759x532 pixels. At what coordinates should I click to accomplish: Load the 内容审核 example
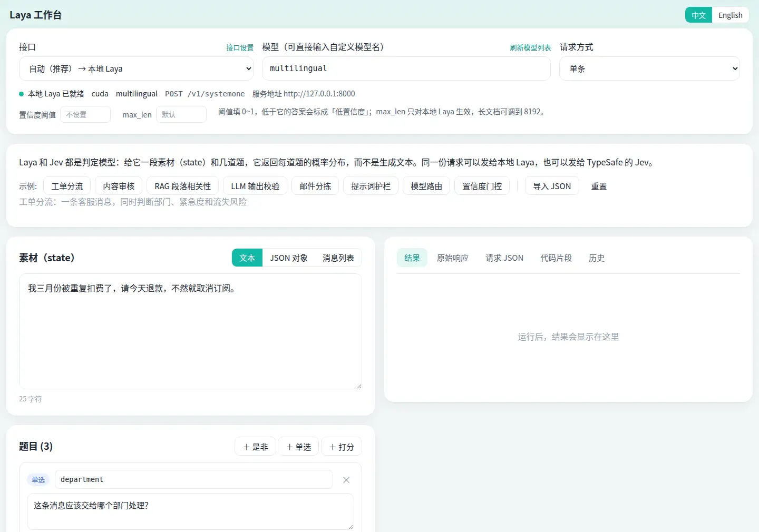click(x=119, y=186)
